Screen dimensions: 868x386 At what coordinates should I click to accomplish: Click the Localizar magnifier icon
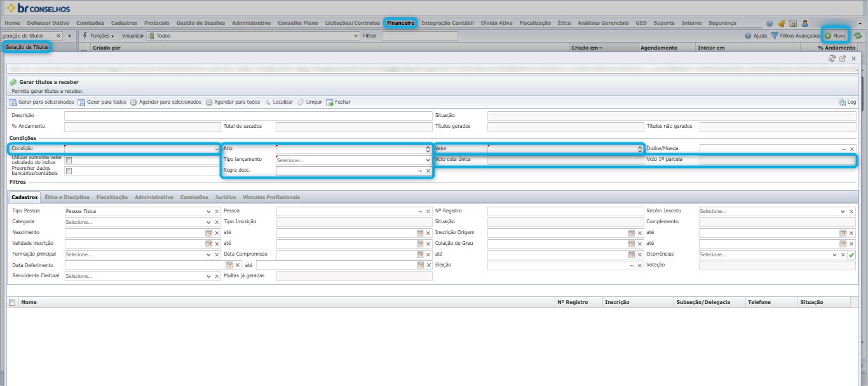pos(268,102)
